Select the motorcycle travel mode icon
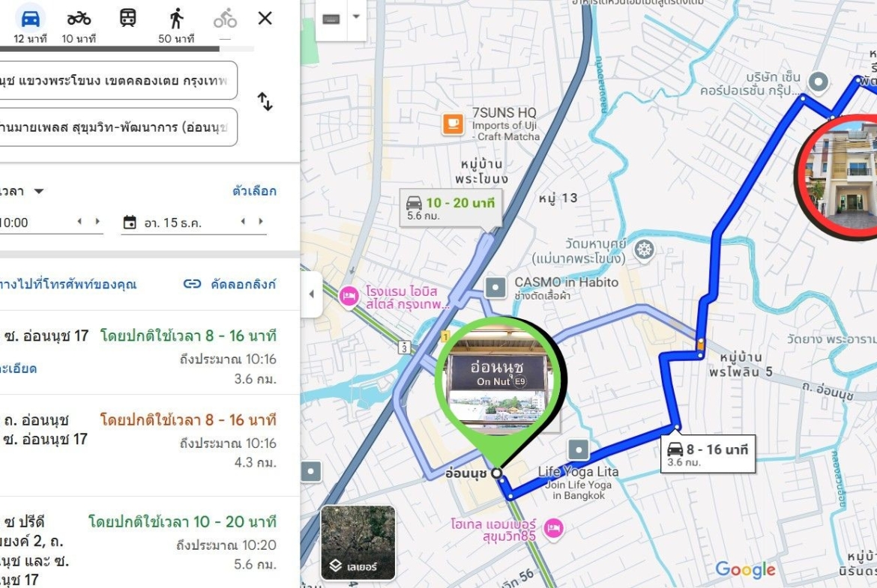 pos(79,19)
